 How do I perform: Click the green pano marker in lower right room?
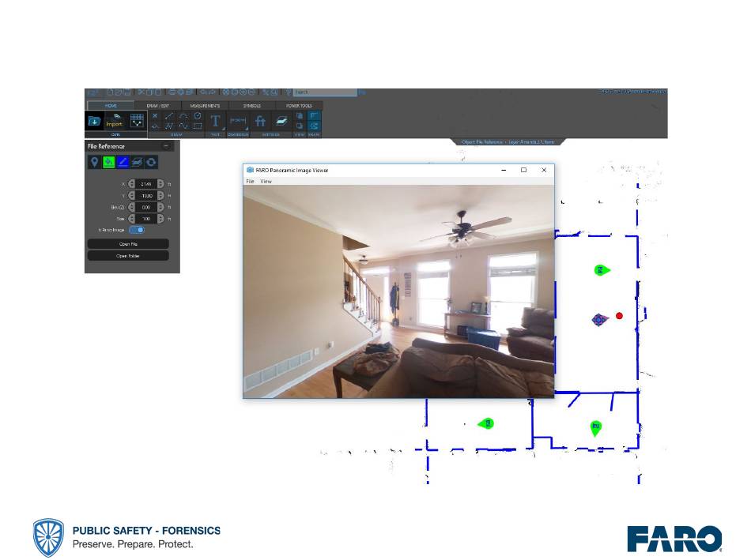tap(595, 428)
